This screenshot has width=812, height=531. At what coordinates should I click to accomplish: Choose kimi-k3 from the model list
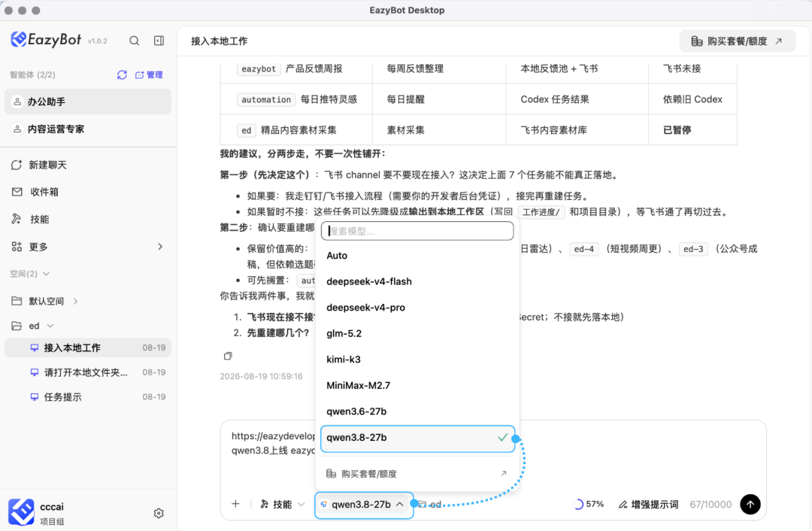coord(417,359)
